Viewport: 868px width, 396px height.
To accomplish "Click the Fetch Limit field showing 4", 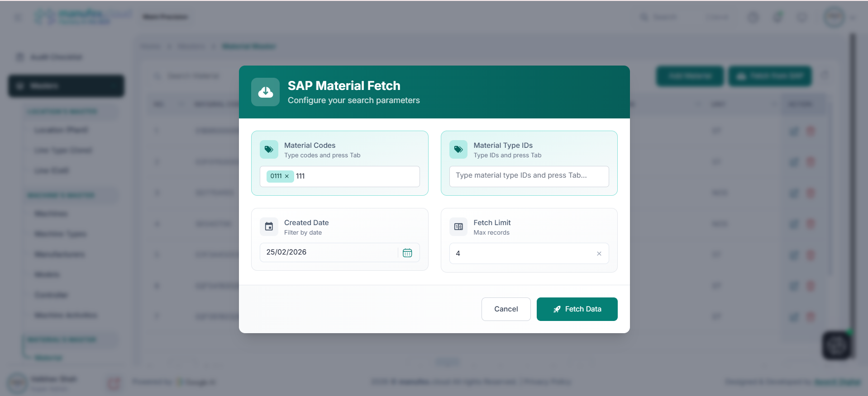I will [529, 254].
